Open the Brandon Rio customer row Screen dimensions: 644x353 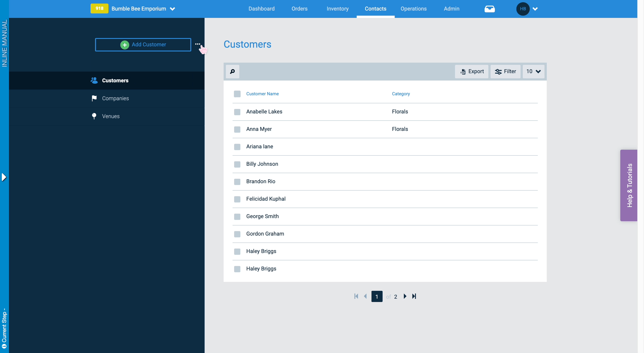385,181
